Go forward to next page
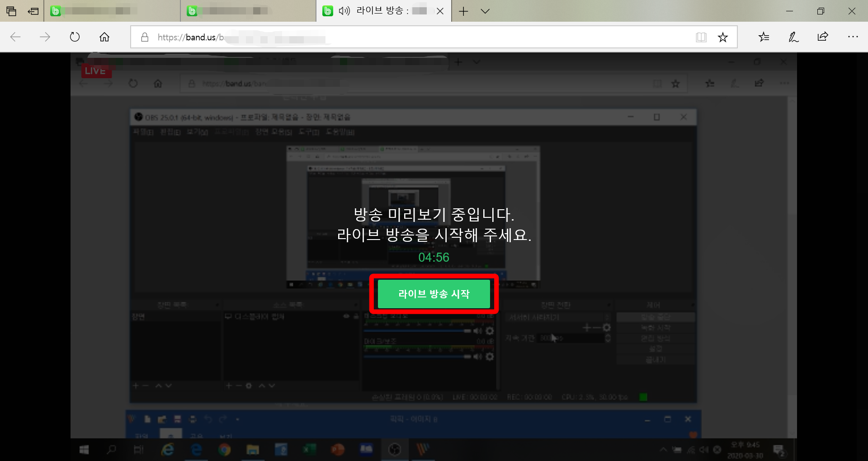 [x=45, y=37]
